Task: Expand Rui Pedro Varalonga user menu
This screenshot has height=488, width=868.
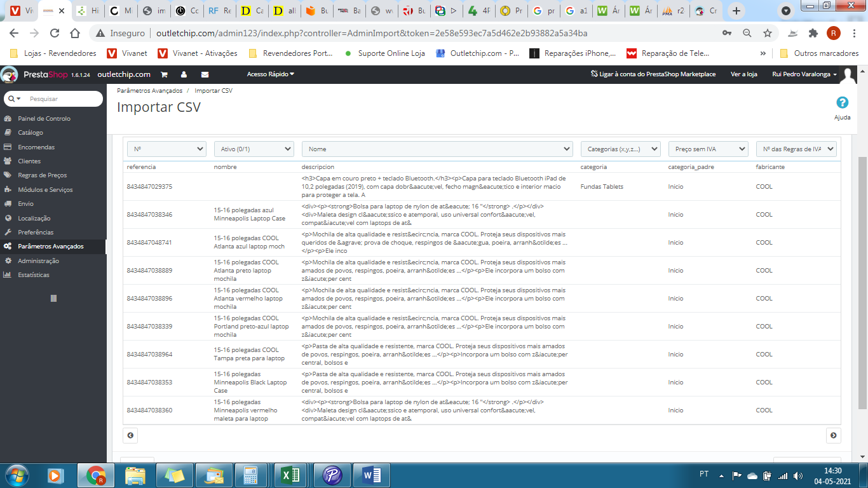Action: (804, 74)
